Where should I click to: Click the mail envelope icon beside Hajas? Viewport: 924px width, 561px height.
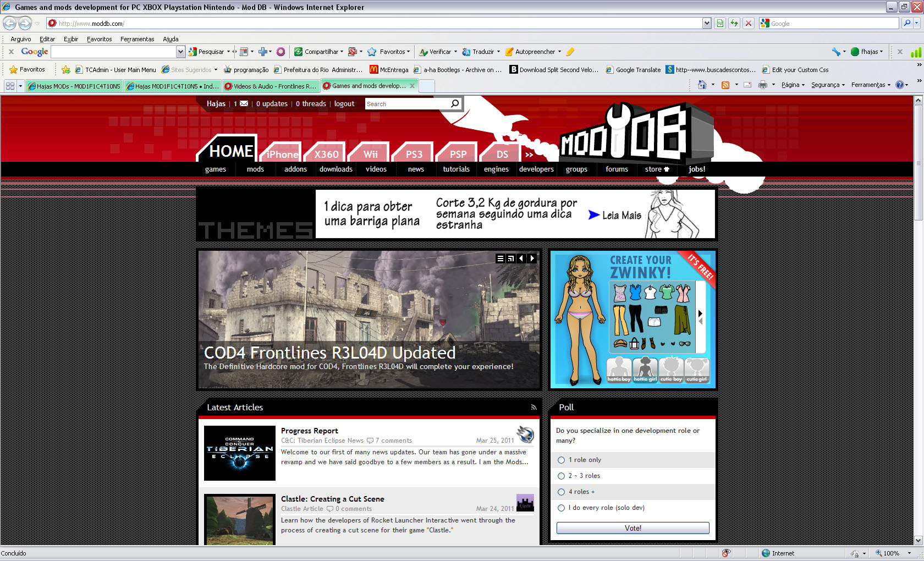tap(244, 103)
